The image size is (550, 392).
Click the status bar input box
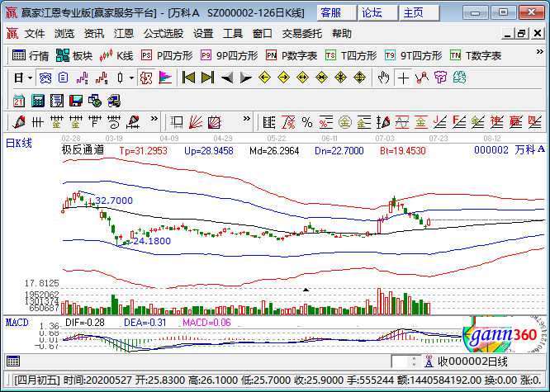pos(401,361)
